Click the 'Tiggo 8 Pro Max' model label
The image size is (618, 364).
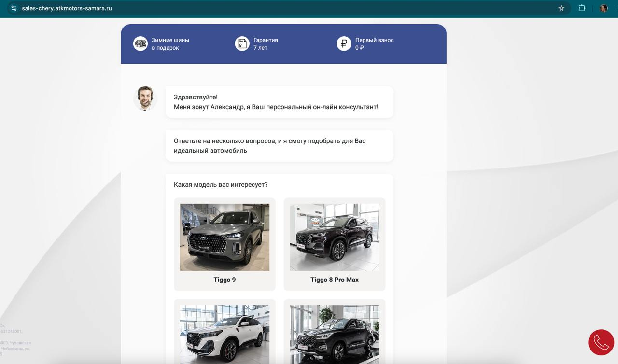[335, 280]
